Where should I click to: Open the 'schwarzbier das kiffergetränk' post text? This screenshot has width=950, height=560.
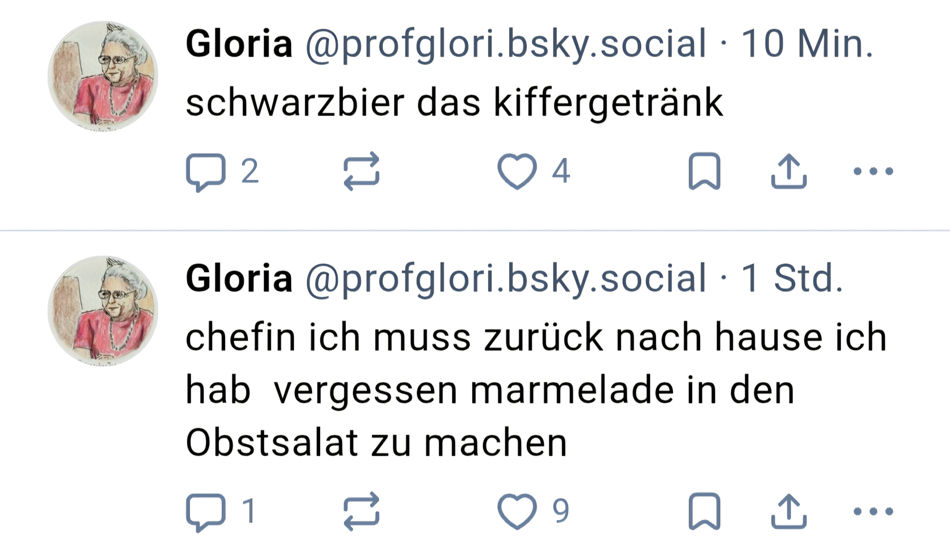click(454, 102)
